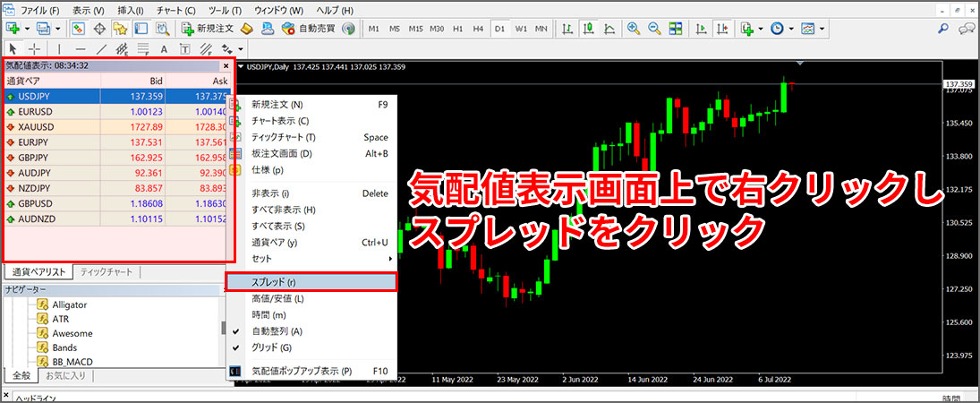Expand the セット submenu
This screenshot has height=403, width=980.
pos(311,259)
